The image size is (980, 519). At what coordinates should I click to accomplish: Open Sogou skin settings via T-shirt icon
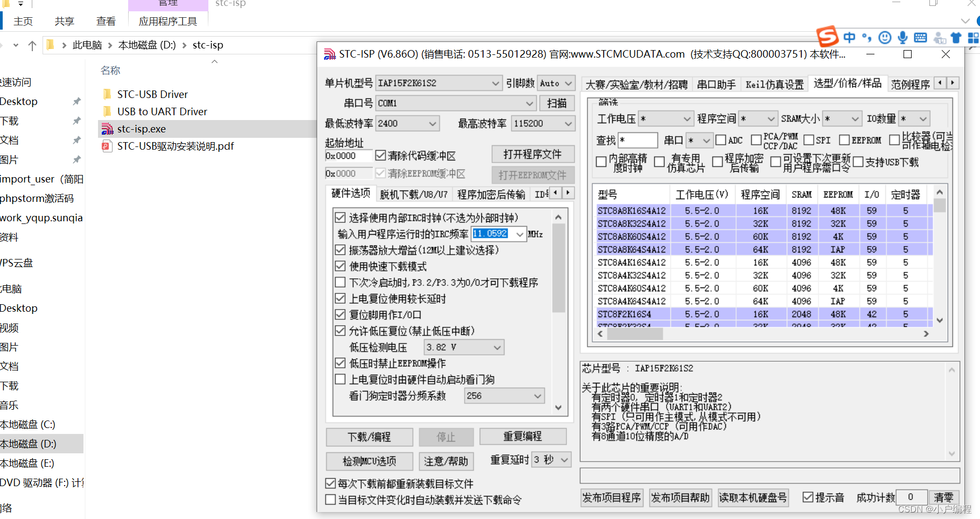tap(957, 38)
